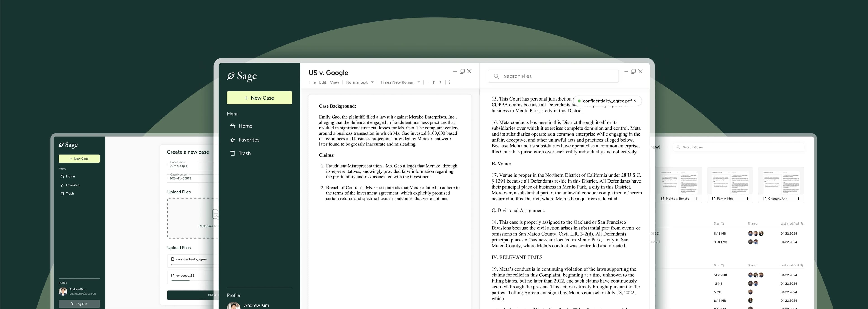Click New Case button in the center window
Viewport: 868px width, 309px height.
[259, 98]
